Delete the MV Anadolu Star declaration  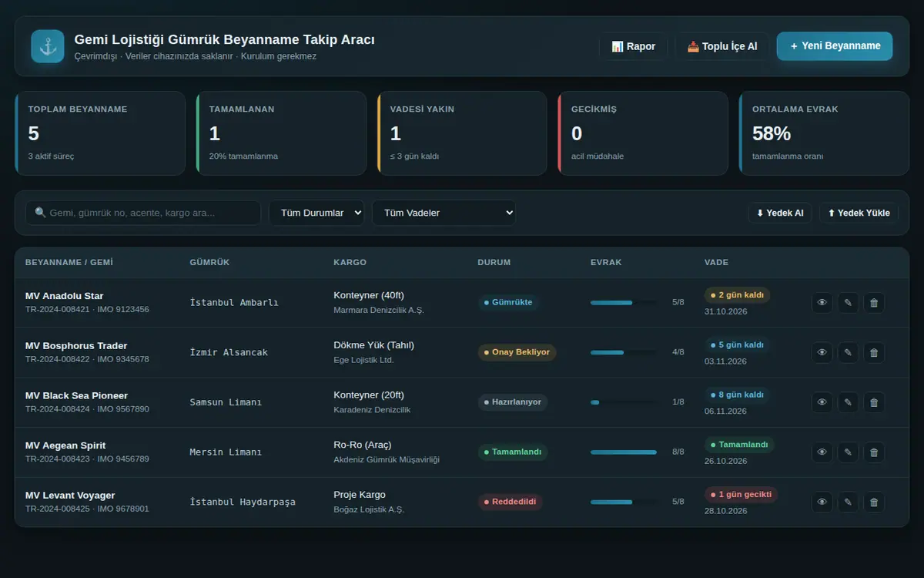[874, 303]
